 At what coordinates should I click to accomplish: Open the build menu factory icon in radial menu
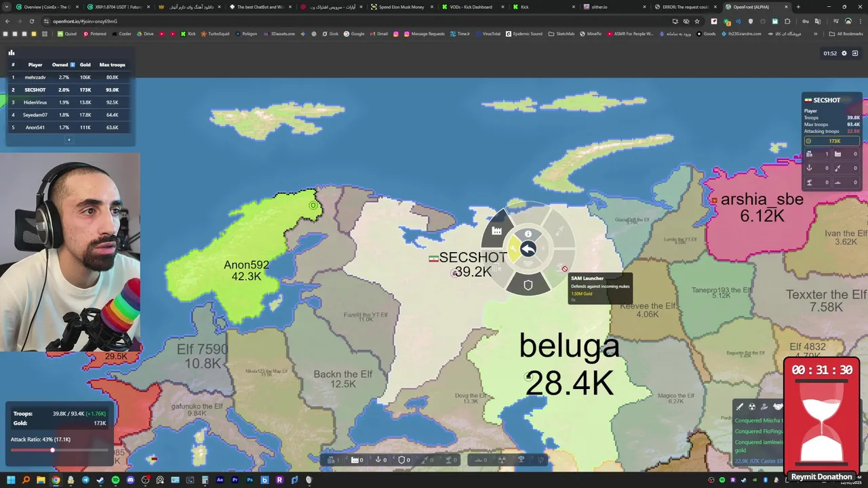(497, 231)
